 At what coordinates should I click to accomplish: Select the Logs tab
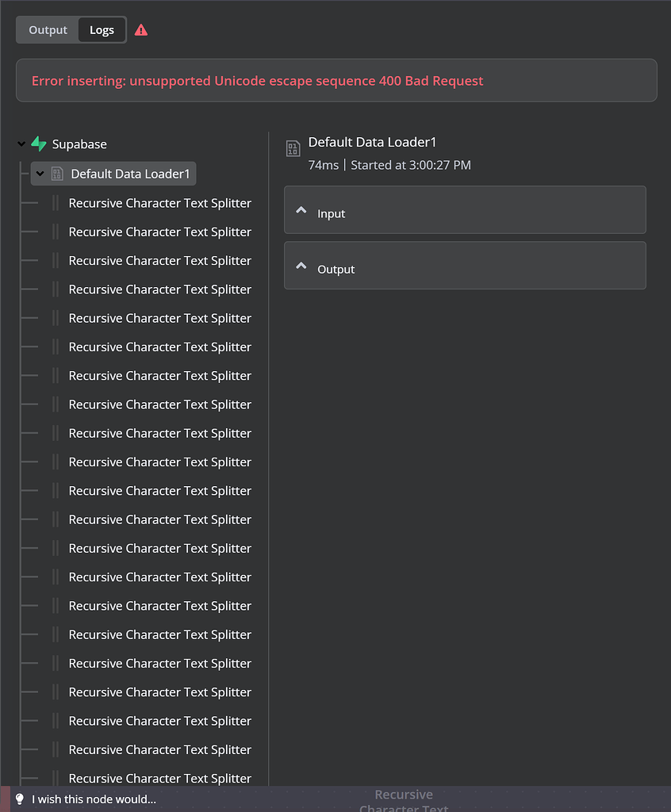(102, 29)
